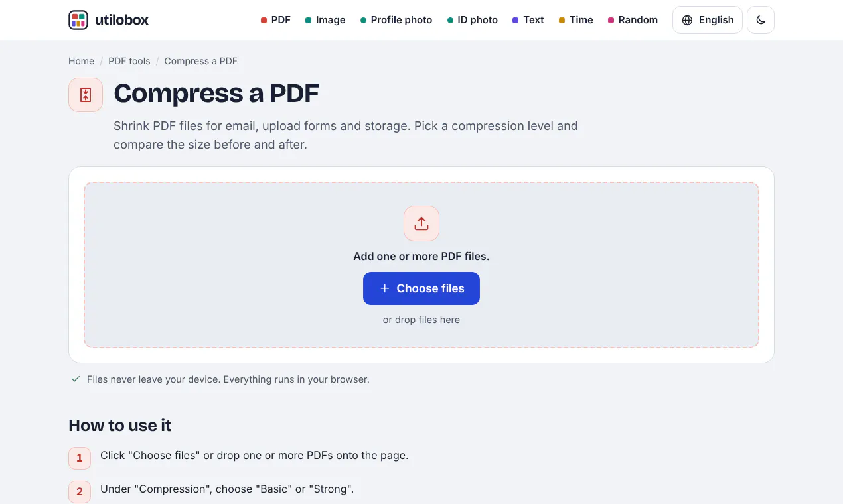Image resolution: width=843 pixels, height=504 pixels.
Task: Click the step 1 number badge
Action: 80,458
